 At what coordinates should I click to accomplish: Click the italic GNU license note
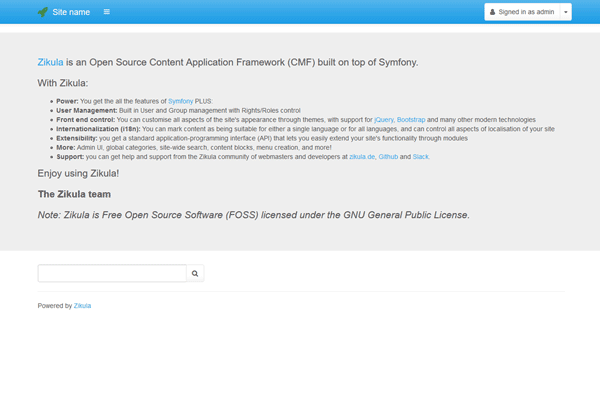click(x=253, y=214)
